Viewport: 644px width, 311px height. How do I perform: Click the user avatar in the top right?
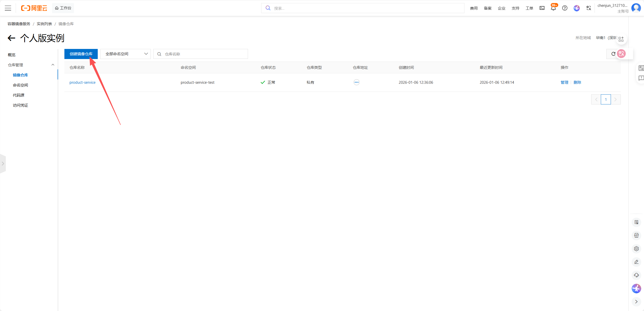636,8
